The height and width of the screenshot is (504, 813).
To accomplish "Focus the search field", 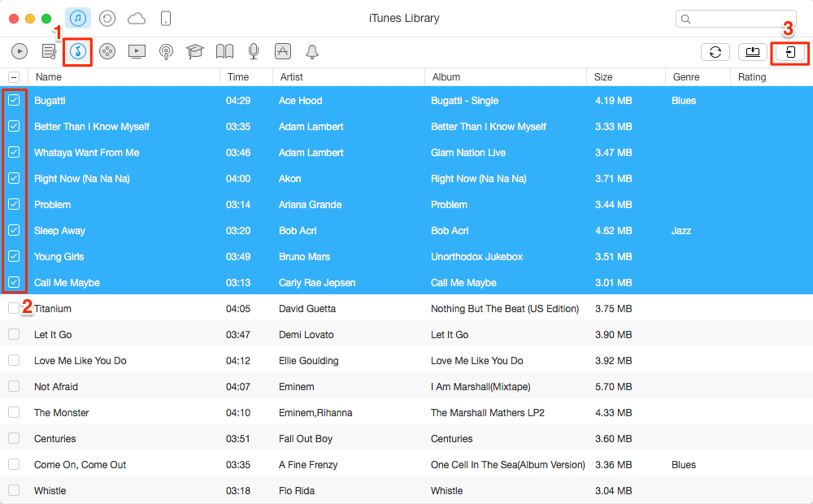I will [736, 19].
